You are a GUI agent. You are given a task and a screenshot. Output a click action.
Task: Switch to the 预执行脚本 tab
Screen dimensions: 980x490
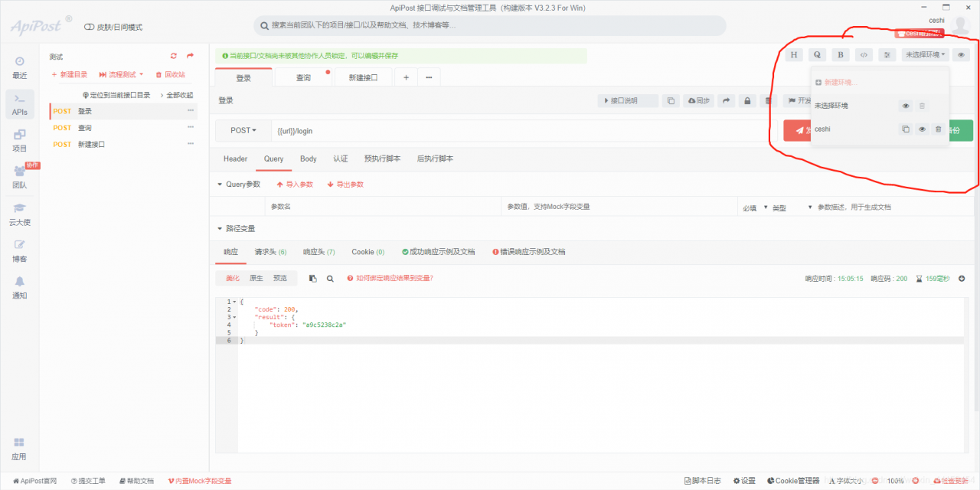[382, 159]
